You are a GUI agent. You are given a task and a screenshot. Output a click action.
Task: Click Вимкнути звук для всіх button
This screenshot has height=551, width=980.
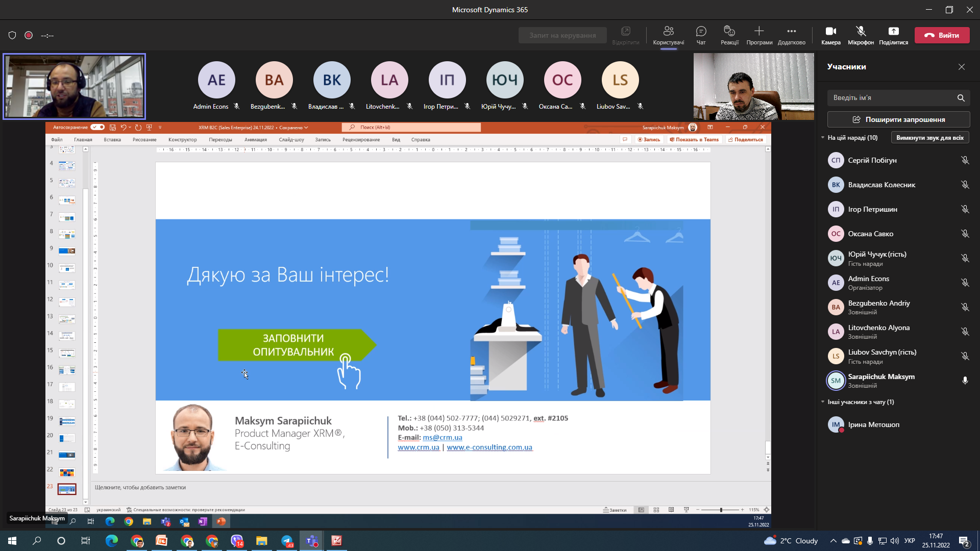pyautogui.click(x=929, y=138)
